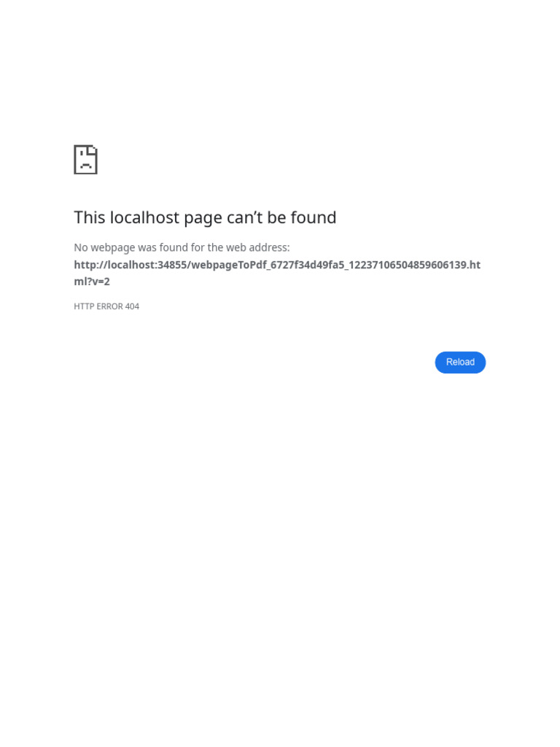The image size is (560, 747).
Task: Click the word "localhost" in the heading
Action: pyautogui.click(x=145, y=217)
